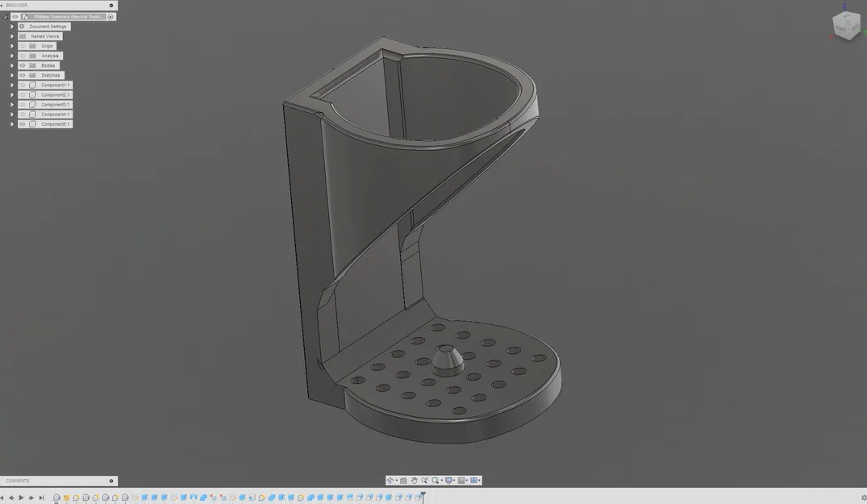The width and height of the screenshot is (867, 504).
Task: Click the Browser panel options dot
Action: point(111,5)
